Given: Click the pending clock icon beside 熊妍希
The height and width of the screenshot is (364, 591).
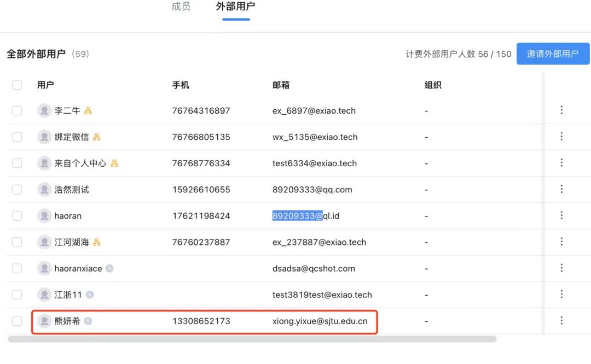Looking at the screenshot, I should pyautogui.click(x=88, y=321).
